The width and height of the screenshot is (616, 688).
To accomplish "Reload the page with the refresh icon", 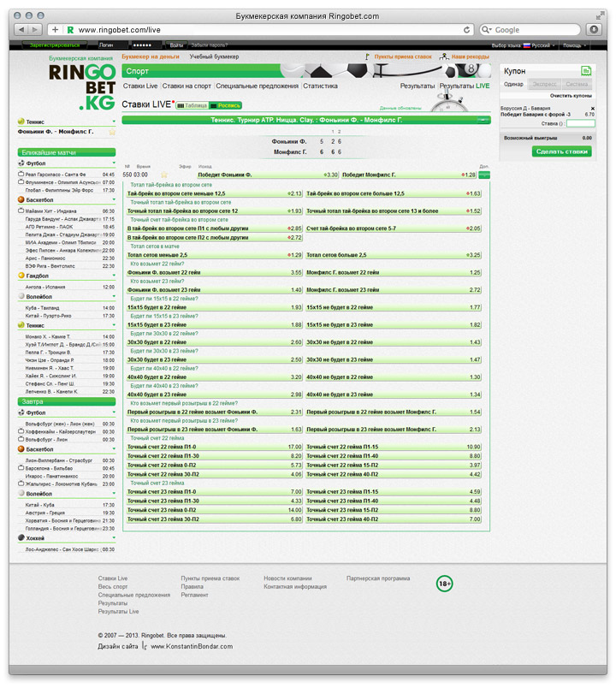I will (466, 29).
